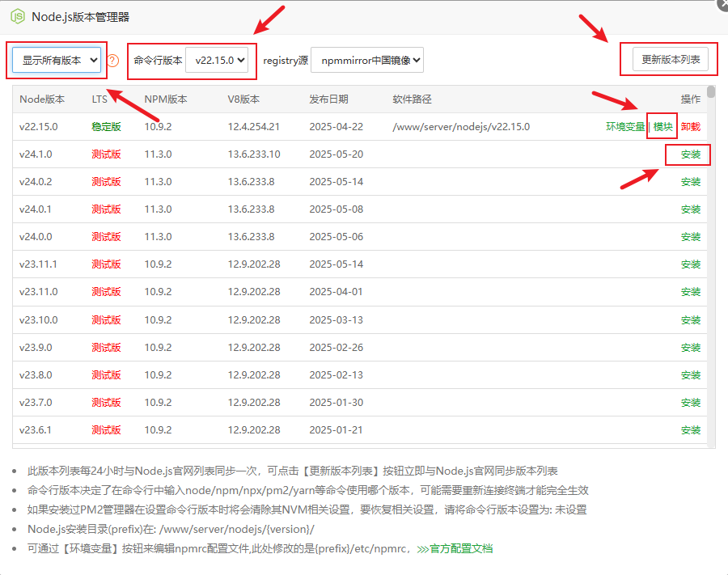Image resolution: width=728 pixels, height=575 pixels.
Task: Click release date 2025-05-20
Action: pos(336,154)
